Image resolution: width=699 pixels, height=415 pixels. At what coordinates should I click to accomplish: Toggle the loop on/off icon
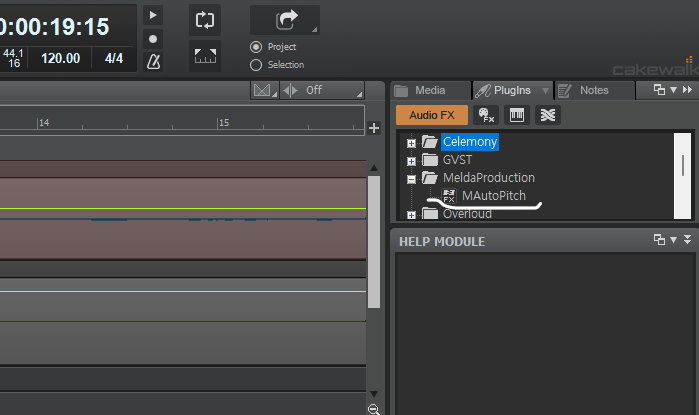tap(205, 21)
